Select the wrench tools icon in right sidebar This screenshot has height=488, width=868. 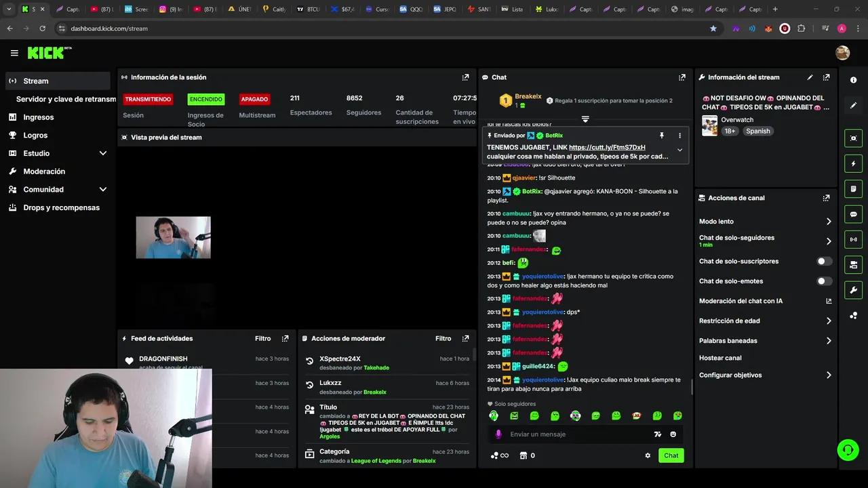[x=853, y=289]
